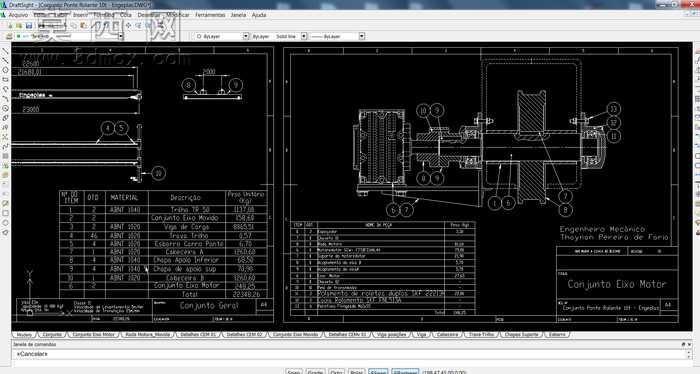Image resolution: width=700 pixels, height=374 pixels.
Task: Open the Solid line style dropdown
Action: (304, 36)
